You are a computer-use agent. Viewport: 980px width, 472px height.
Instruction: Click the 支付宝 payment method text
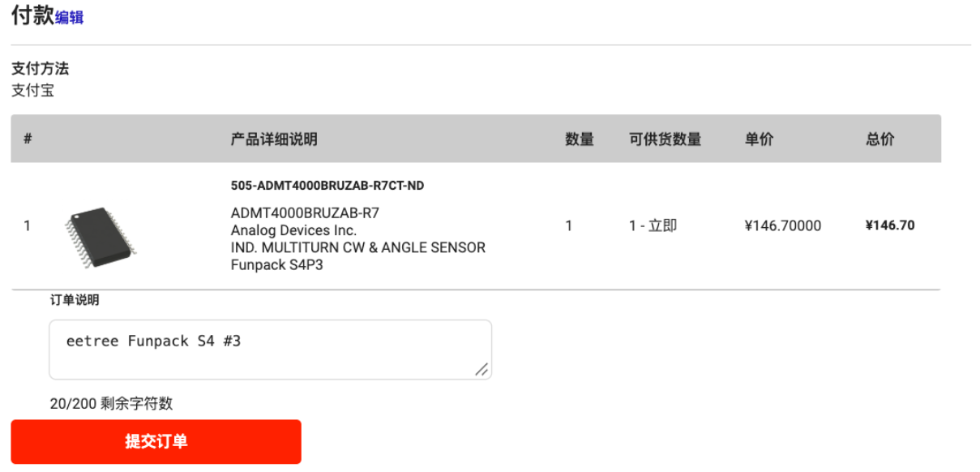(33, 90)
